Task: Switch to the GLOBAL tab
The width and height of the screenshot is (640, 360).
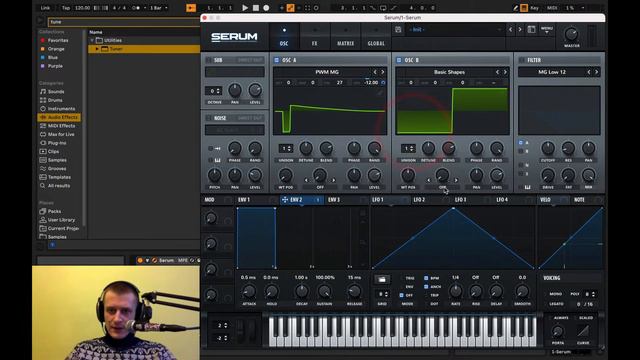Action: (376, 37)
